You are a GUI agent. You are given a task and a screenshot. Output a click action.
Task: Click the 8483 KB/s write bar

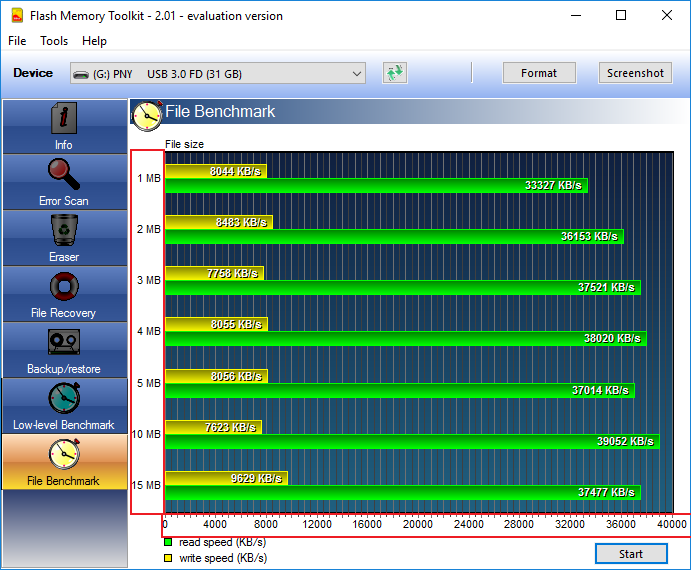pos(219,222)
